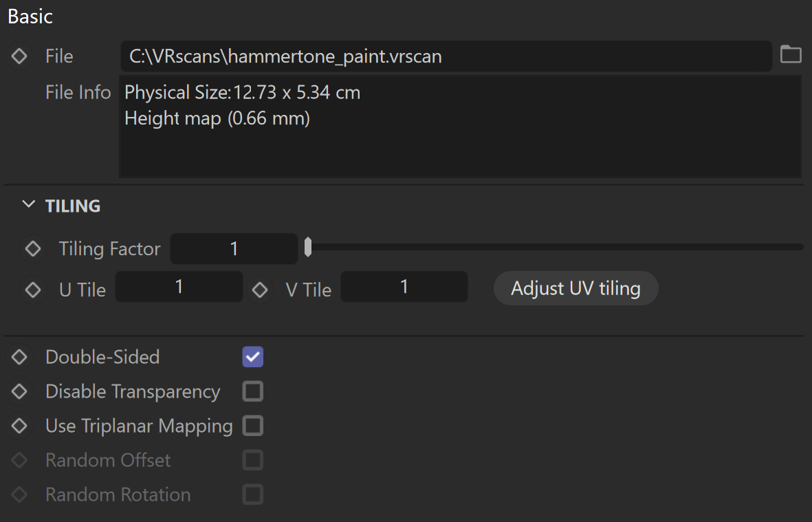
Task: Click the keyframe diamond beside Disable Transparency
Action: (19, 391)
